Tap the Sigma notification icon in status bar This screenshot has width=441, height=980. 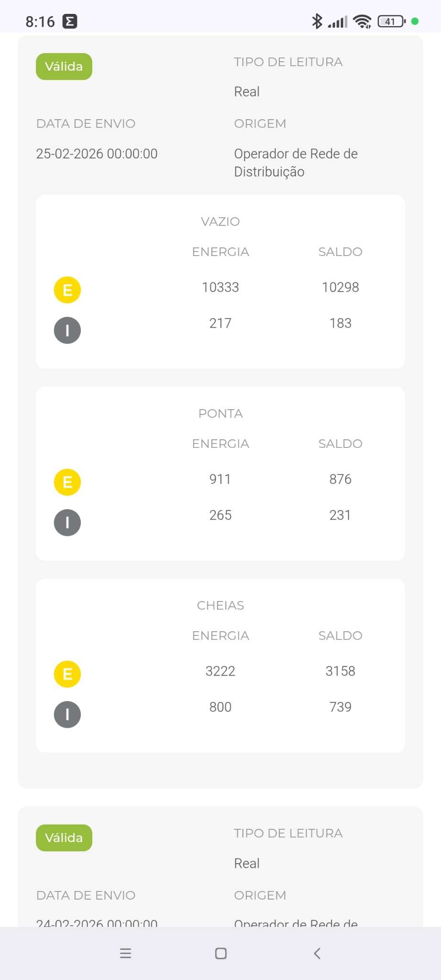(70, 22)
